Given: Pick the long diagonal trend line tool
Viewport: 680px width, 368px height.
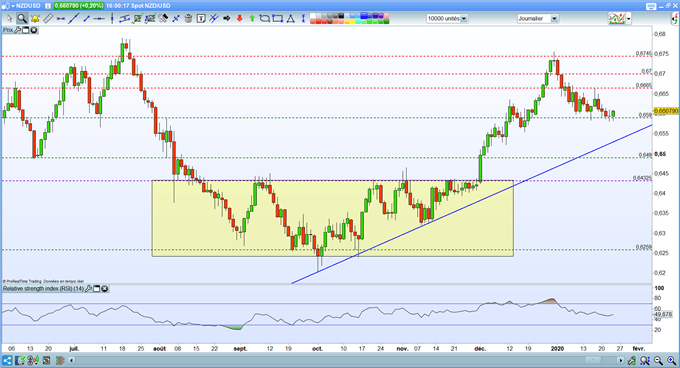Looking at the screenshot, I should [73, 19].
